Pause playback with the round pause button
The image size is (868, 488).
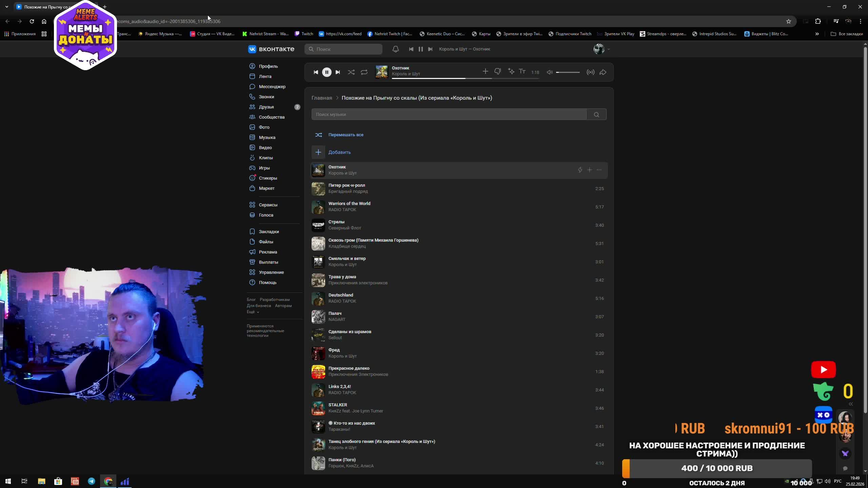[327, 72]
